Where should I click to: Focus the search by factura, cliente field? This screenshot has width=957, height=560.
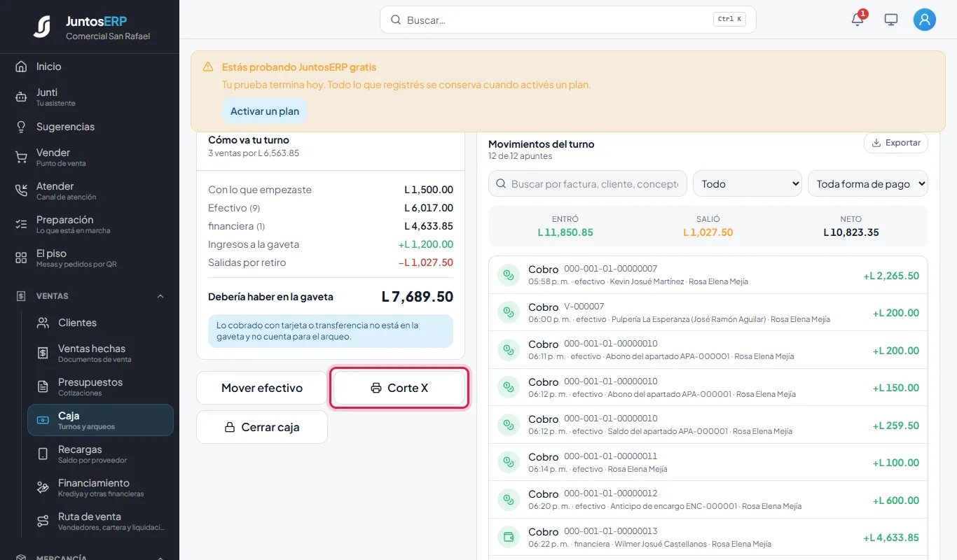pyautogui.click(x=588, y=183)
